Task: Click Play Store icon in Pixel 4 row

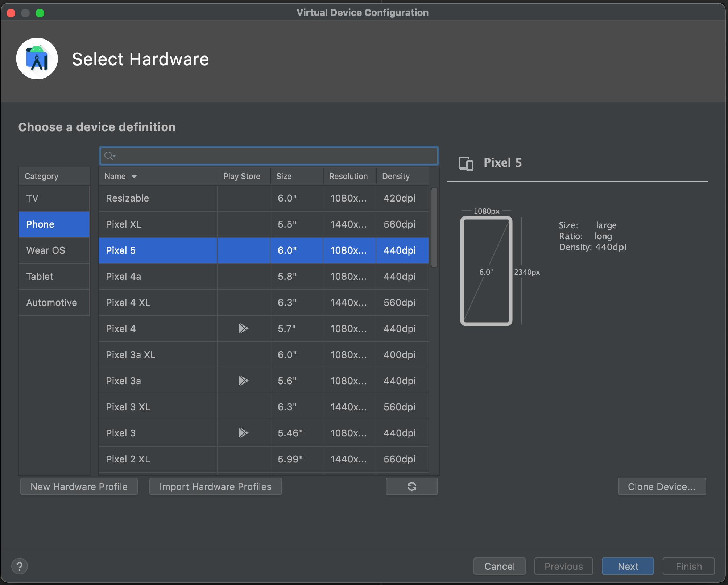Action: tap(243, 328)
